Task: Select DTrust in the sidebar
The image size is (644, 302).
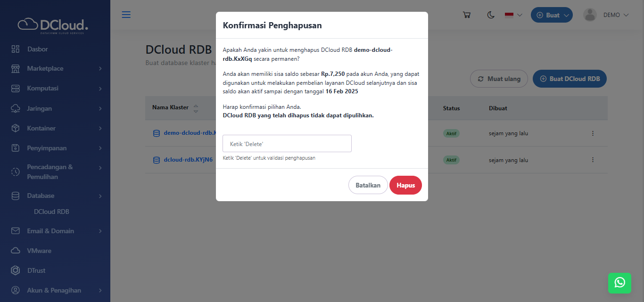Action: [36, 270]
